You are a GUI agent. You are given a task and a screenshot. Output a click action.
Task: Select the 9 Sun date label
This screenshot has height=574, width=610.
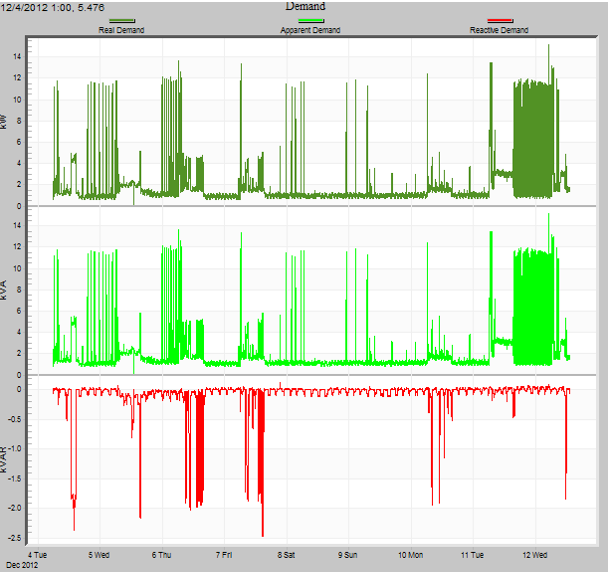click(347, 553)
